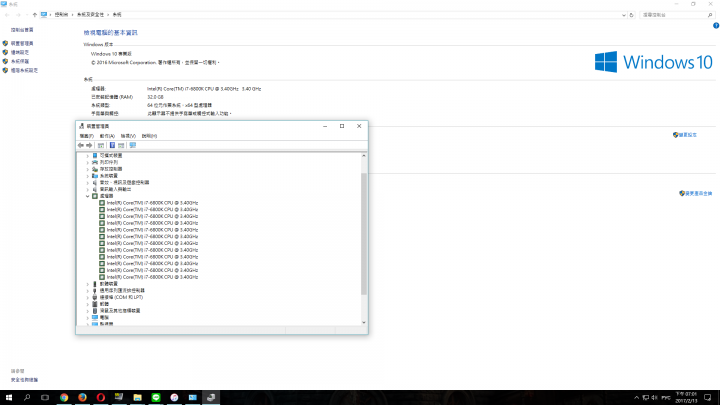
Task: Collapse the 處理器 processors node
Action: click(x=88, y=196)
